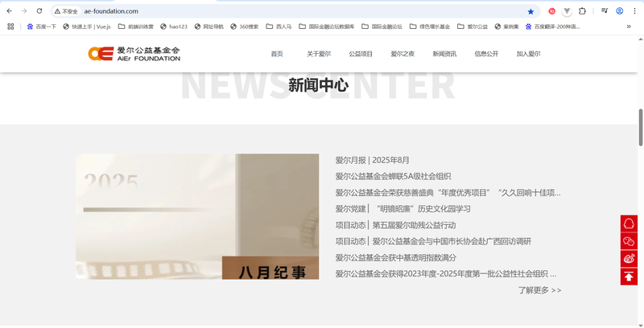644x328 pixels.
Task: Open the 关于爱尔 navigation menu
Action: 319,54
